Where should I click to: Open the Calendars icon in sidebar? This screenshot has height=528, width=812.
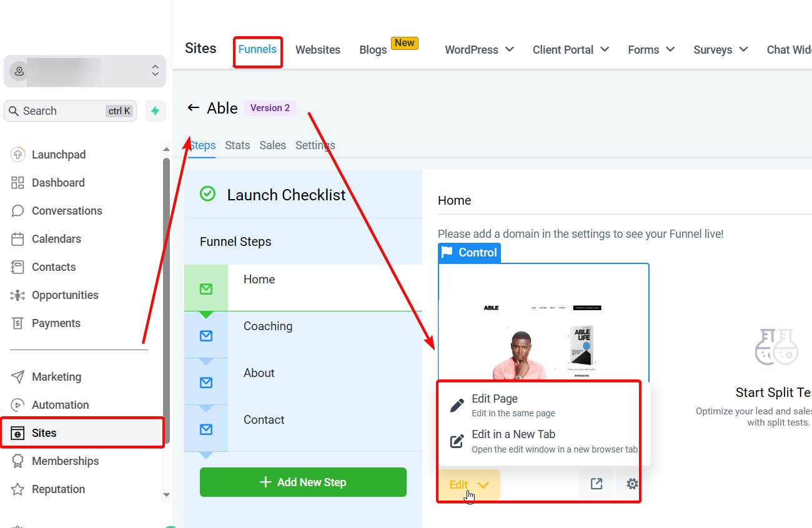click(17, 239)
